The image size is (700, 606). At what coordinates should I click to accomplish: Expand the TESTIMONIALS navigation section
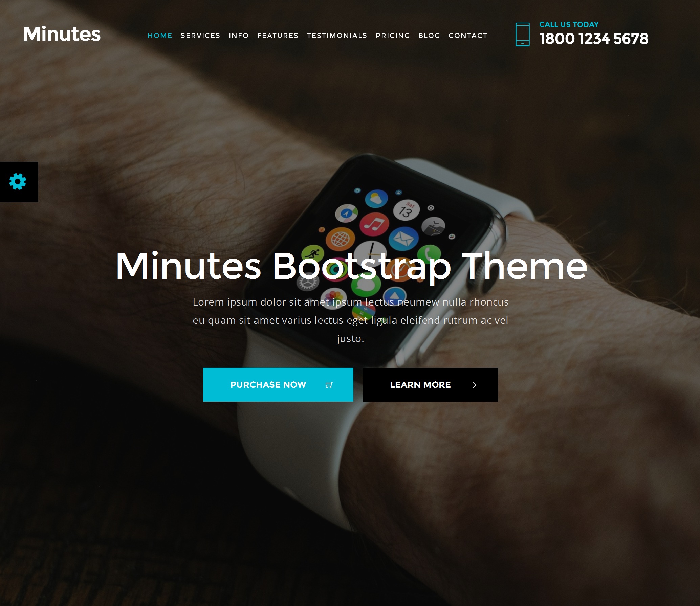point(337,35)
